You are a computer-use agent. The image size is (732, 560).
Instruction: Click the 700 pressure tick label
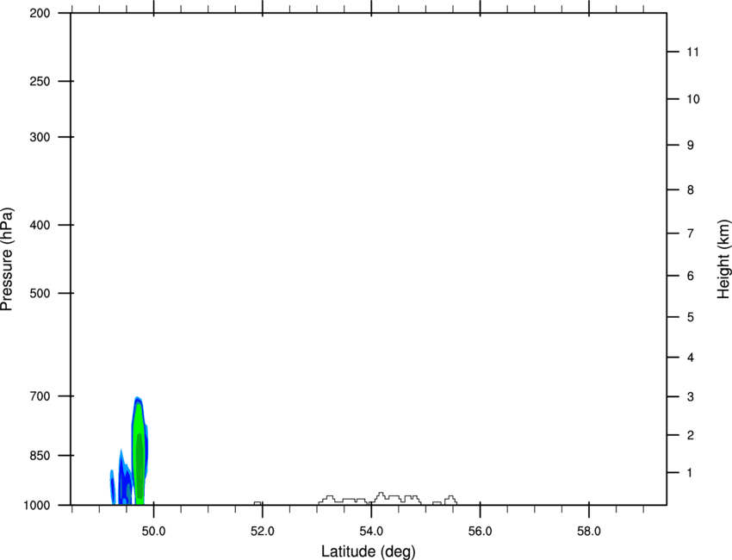(x=40, y=396)
